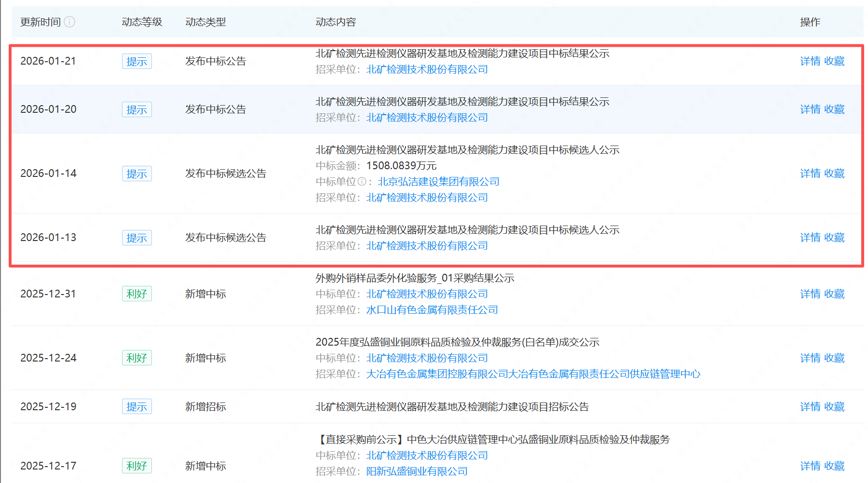Click the 操作 column header
This screenshot has width=868, height=483.
810,22
